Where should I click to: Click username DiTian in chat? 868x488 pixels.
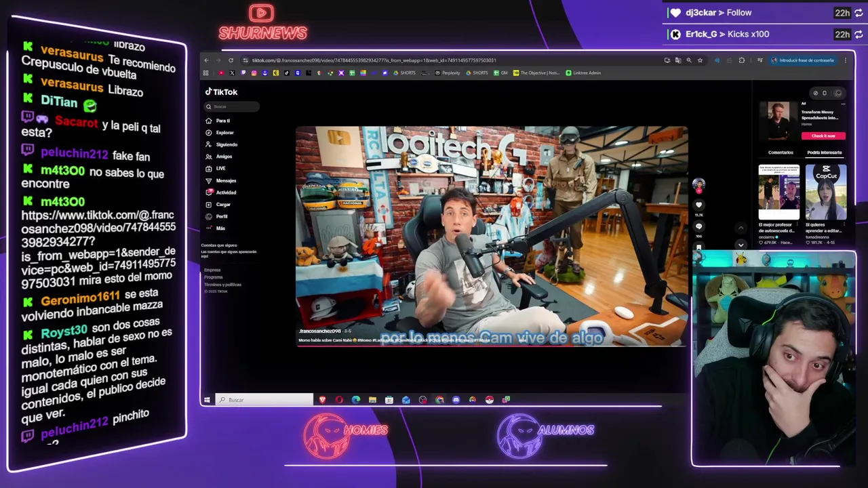59,102
